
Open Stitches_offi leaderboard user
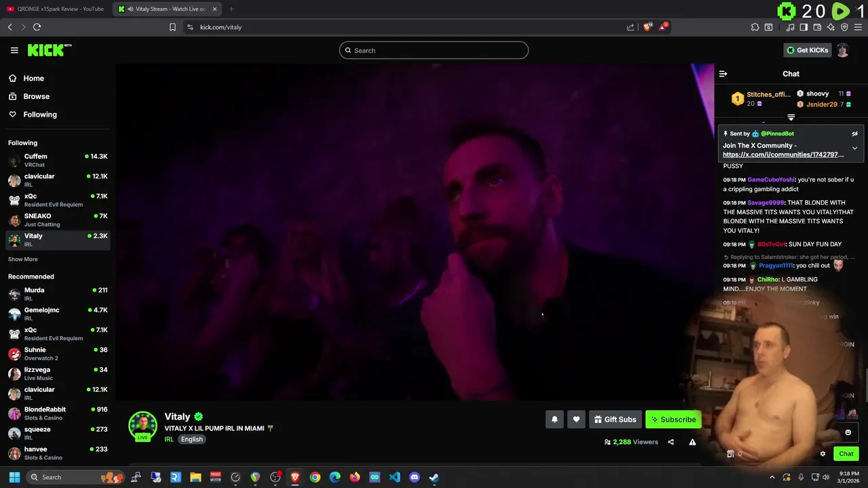coord(768,94)
